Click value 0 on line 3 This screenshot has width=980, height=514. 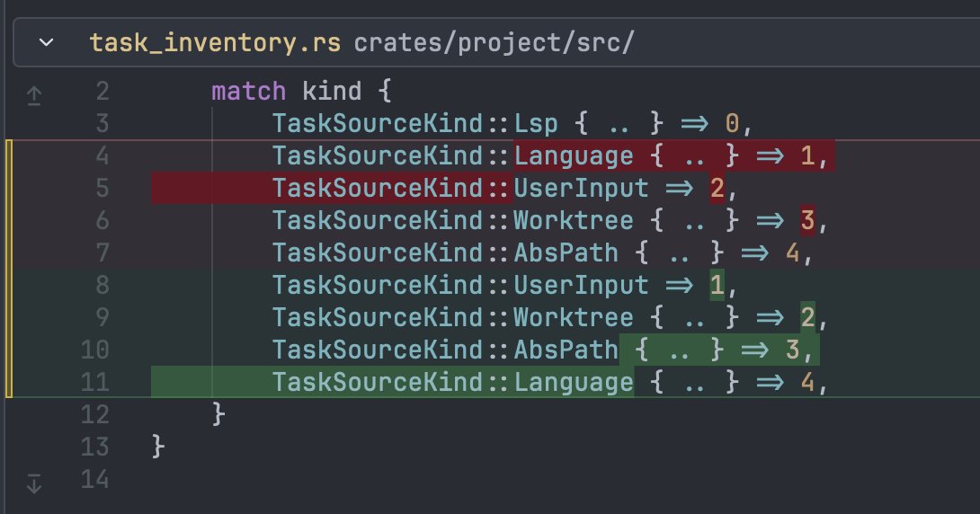point(733,124)
